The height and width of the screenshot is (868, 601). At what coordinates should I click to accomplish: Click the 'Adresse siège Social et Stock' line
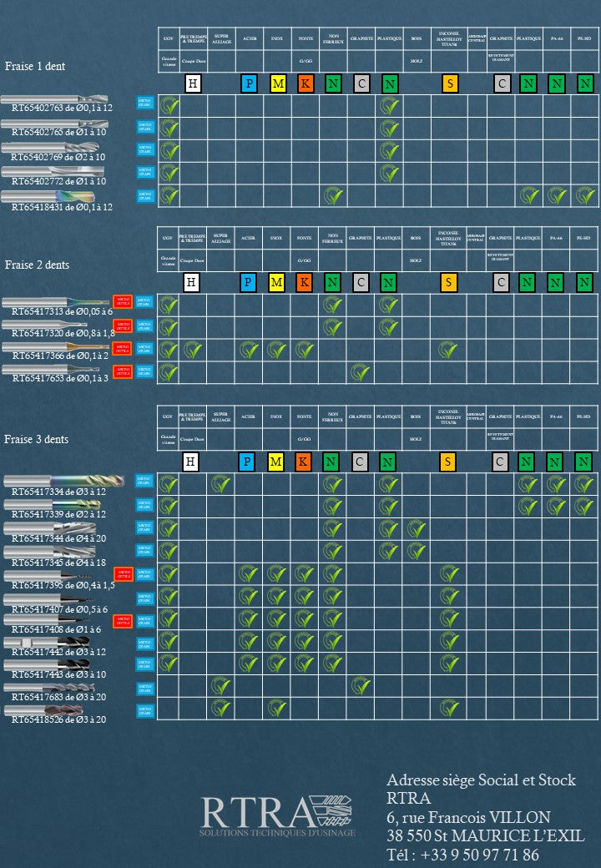(481, 780)
